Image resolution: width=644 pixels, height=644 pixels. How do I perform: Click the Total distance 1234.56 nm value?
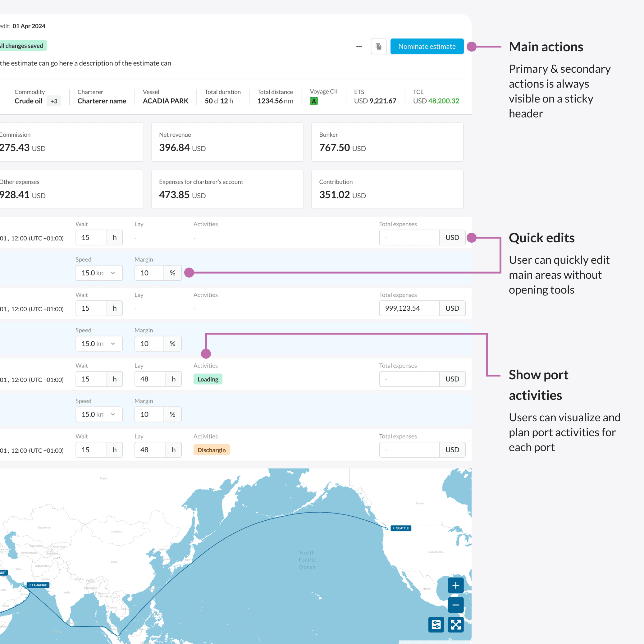tap(275, 101)
